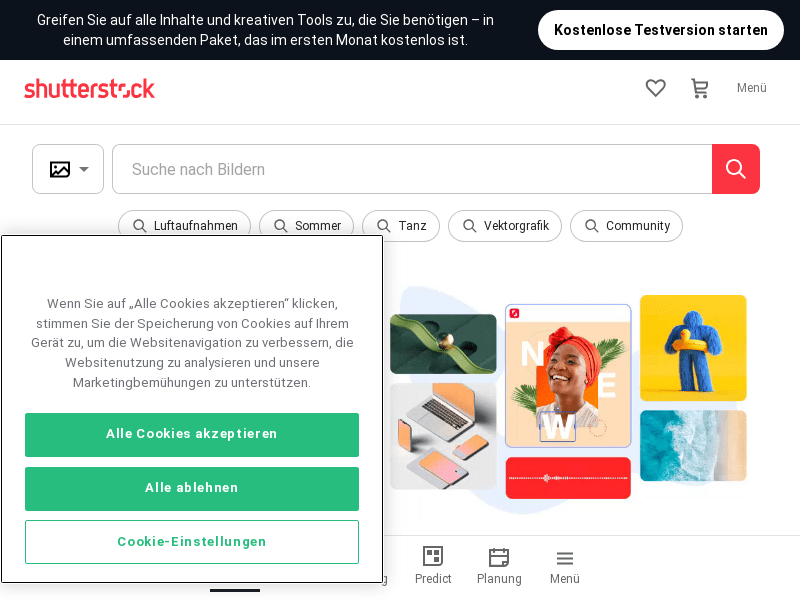Open the favorites heart icon
Image resolution: width=800 pixels, height=600 pixels.
point(655,88)
